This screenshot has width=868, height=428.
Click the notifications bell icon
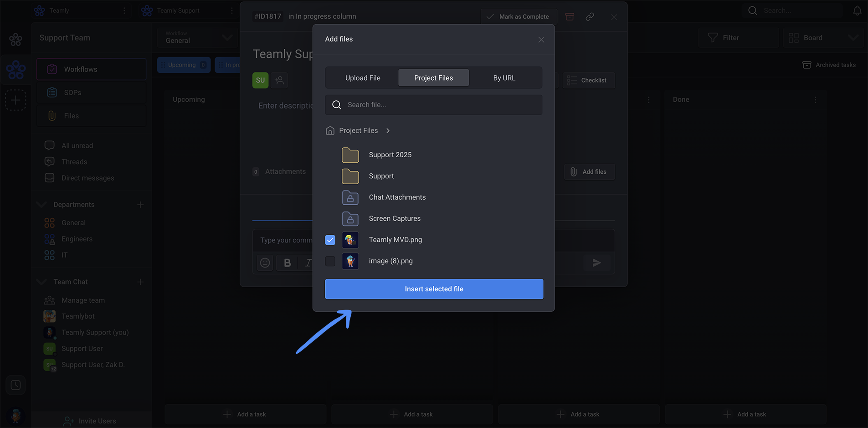857,10
